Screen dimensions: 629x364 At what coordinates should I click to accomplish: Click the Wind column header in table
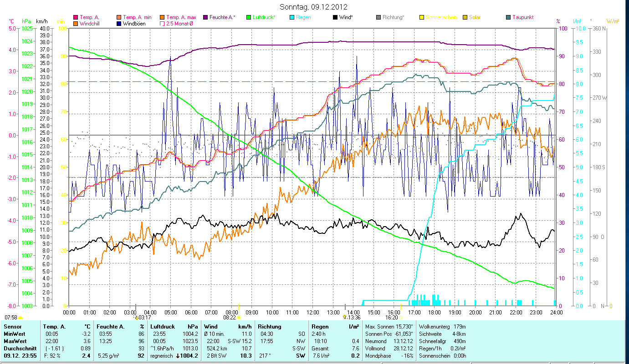[211, 327]
